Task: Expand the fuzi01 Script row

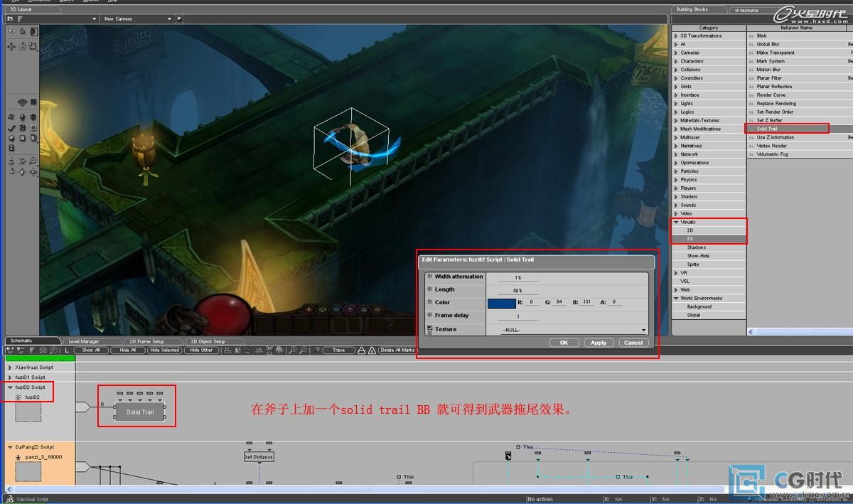Action: click(10, 377)
